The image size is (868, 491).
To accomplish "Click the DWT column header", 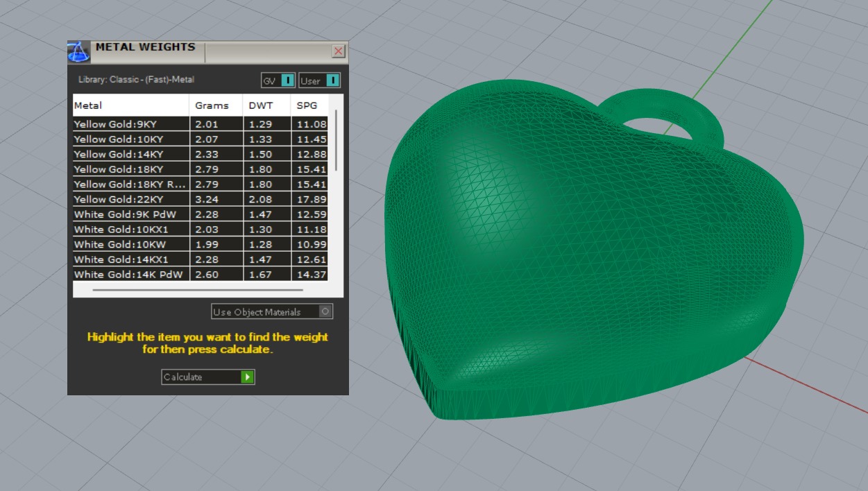I will pos(266,105).
